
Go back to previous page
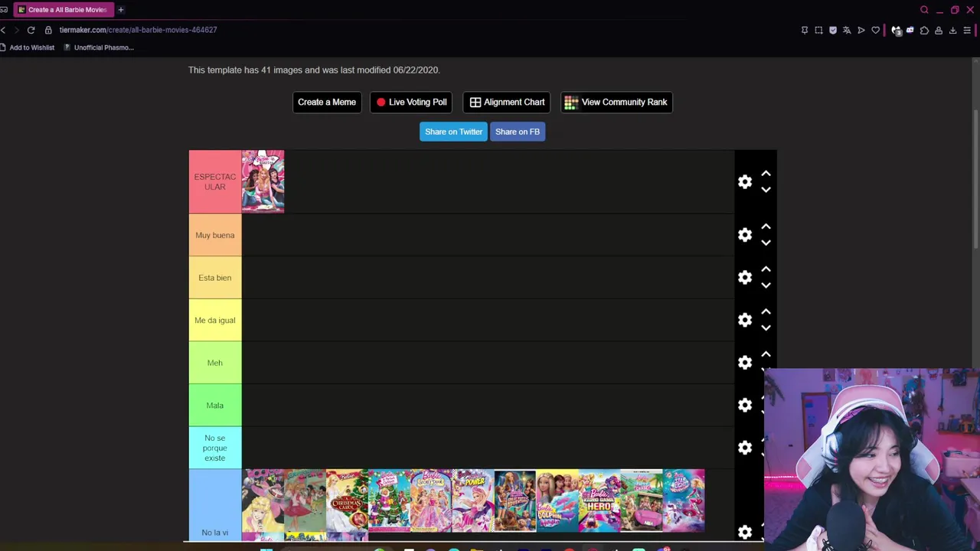4,30
